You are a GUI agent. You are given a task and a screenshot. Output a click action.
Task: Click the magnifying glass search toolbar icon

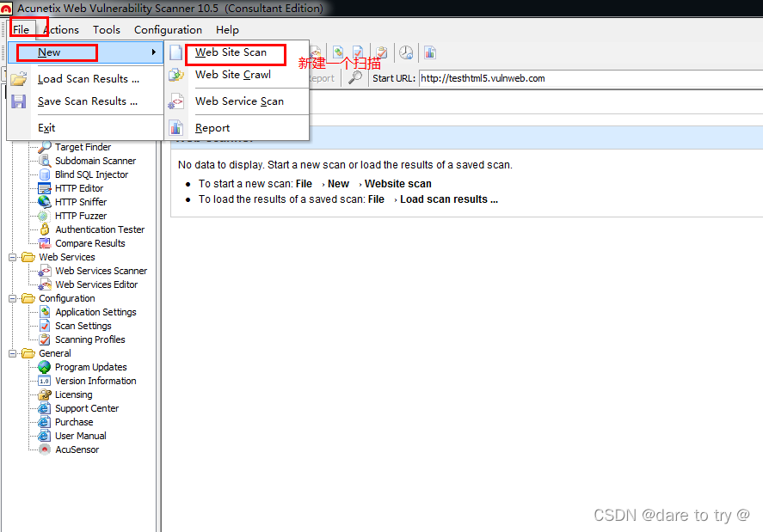point(356,78)
